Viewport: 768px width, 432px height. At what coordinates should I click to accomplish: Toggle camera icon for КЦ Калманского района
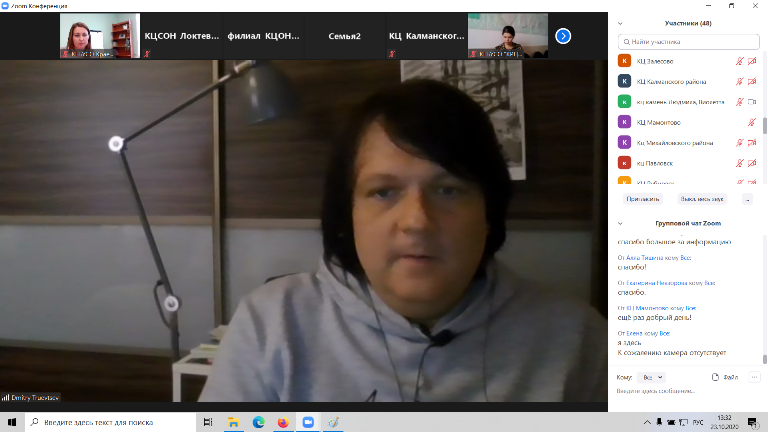(752, 81)
